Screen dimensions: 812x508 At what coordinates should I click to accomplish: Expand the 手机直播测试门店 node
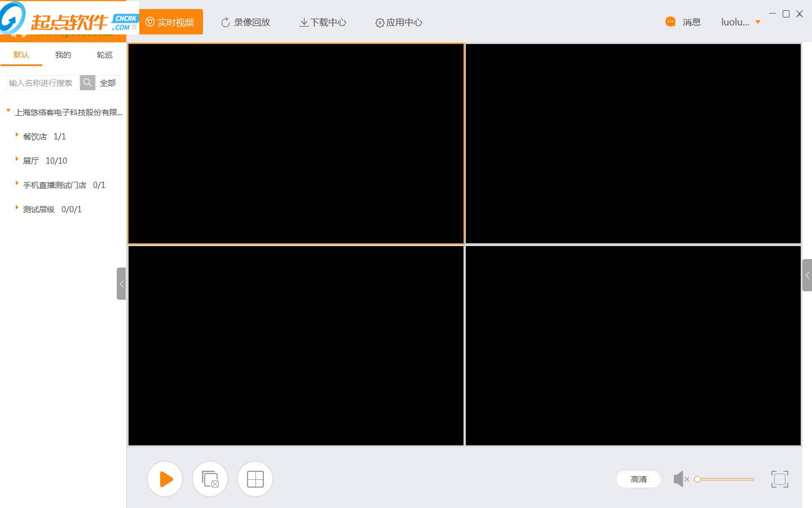point(17,183)
